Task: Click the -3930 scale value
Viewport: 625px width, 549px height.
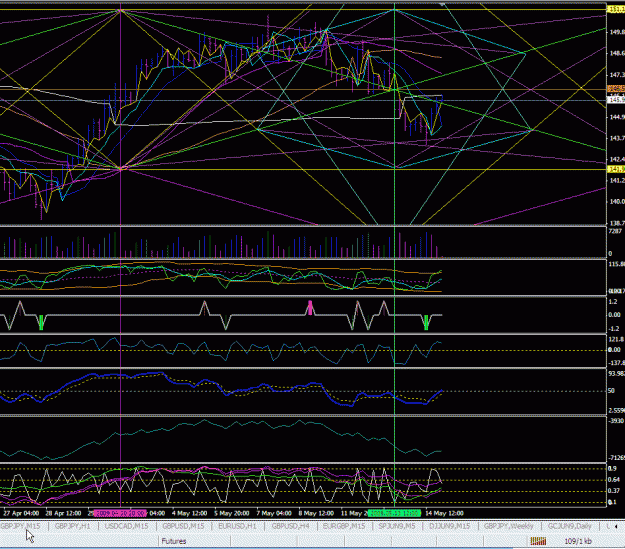Action: coord(616,421)
